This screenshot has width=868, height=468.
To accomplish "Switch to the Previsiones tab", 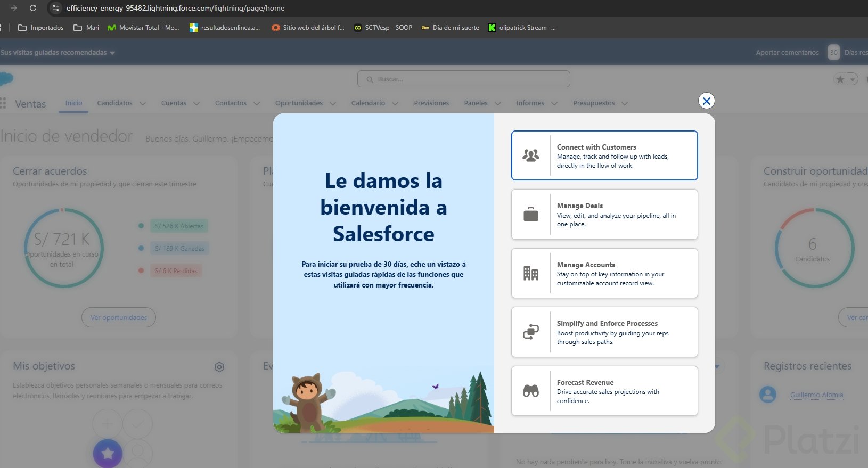I will 431,103.
